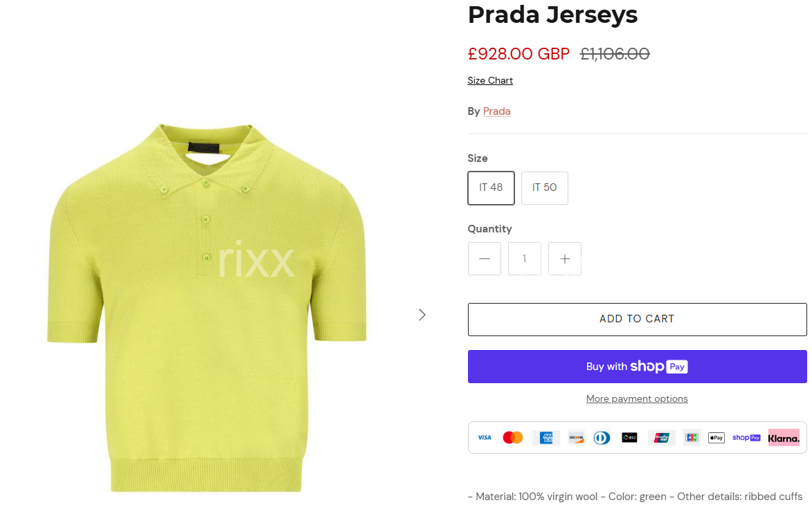Open the Prada brand link

(496, 111)
